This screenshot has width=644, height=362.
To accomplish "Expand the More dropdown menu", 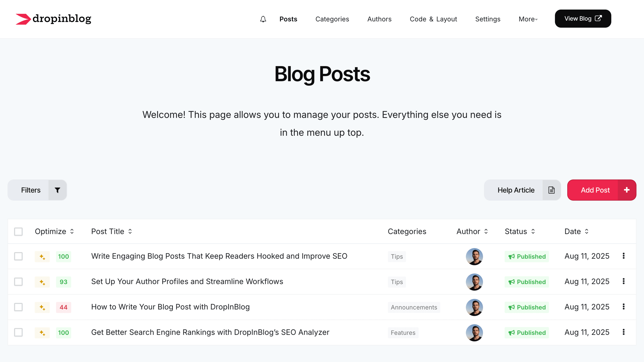I will 528,19.
